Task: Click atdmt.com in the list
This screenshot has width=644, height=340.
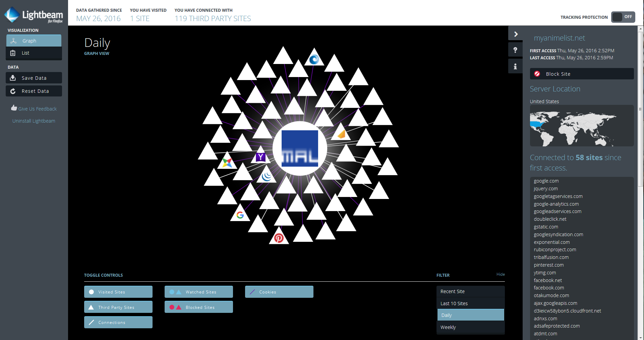Action: coord(545,334)
